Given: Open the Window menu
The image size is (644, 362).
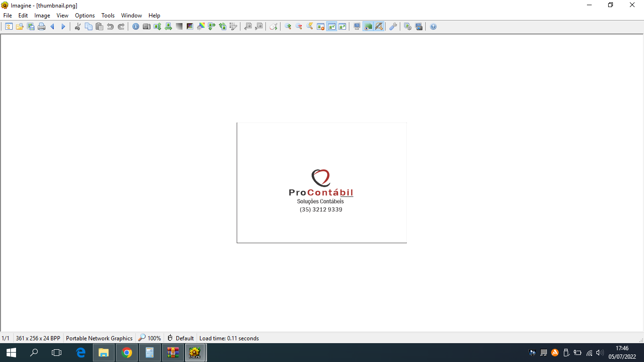Looking at the screenshot, I should pos(132,16).
